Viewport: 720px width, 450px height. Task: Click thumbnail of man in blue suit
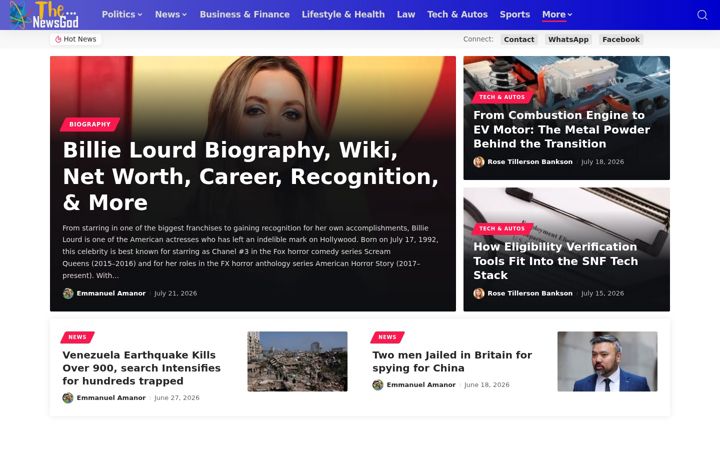point(608,361)
